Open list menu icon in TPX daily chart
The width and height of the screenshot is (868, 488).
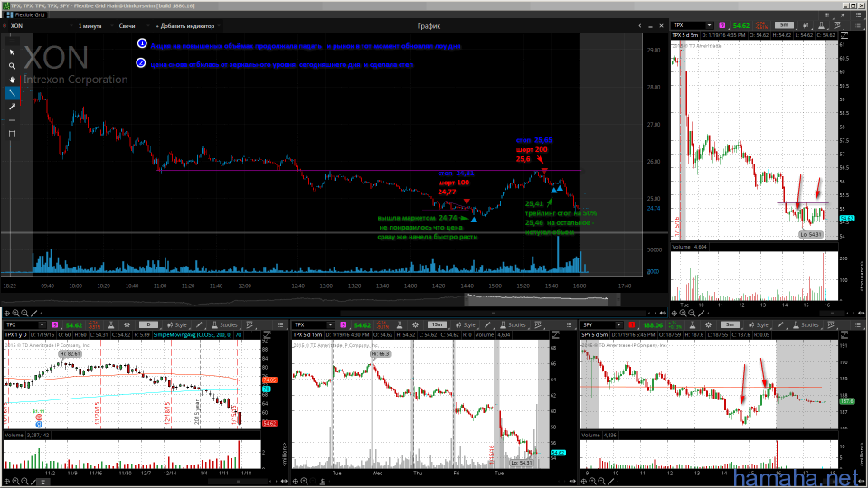280,324
